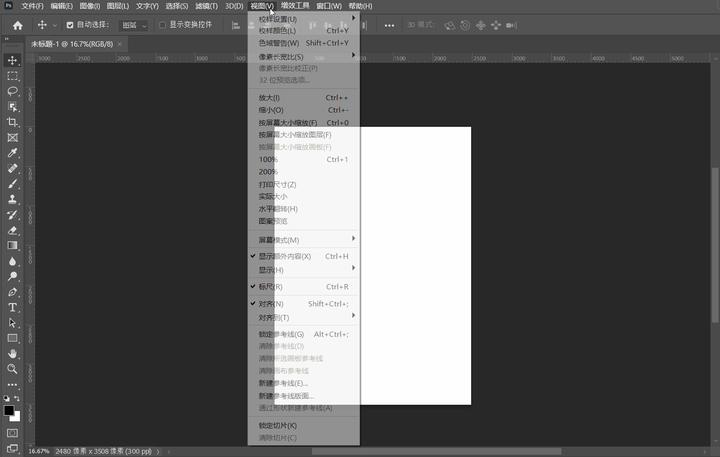Open the 滤镜(T) menu
Screen dimensions: 720x457
coord(207,6)
